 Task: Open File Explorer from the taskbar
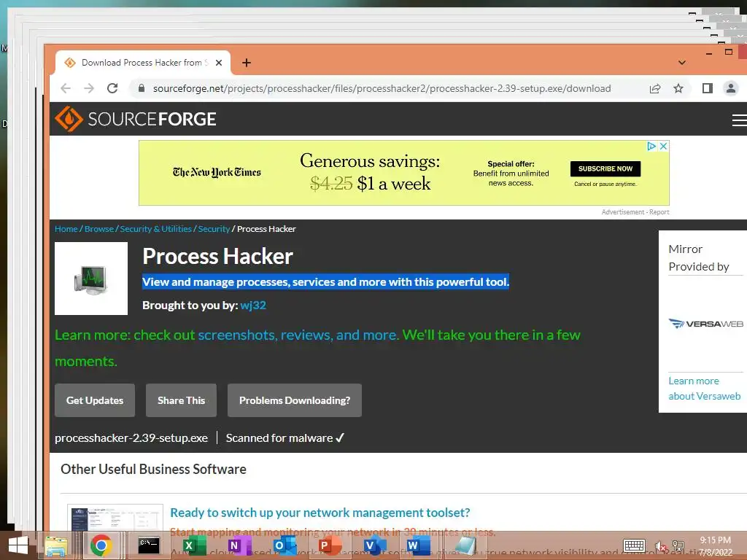pos(55,545)
